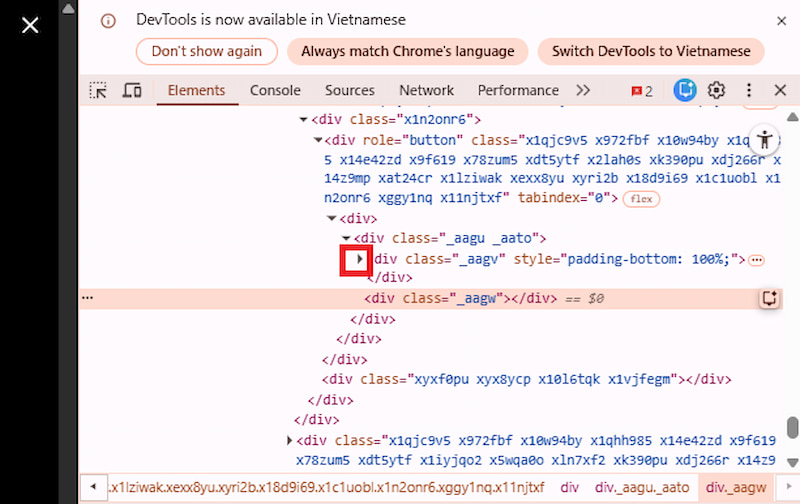Collapse the role="button" div node
The height and width of the screenshot is (504, 800).
318,140
